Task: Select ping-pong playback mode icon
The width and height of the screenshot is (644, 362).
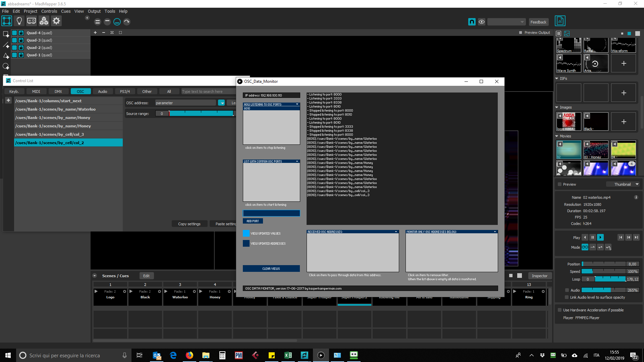Action: point(600,247)
